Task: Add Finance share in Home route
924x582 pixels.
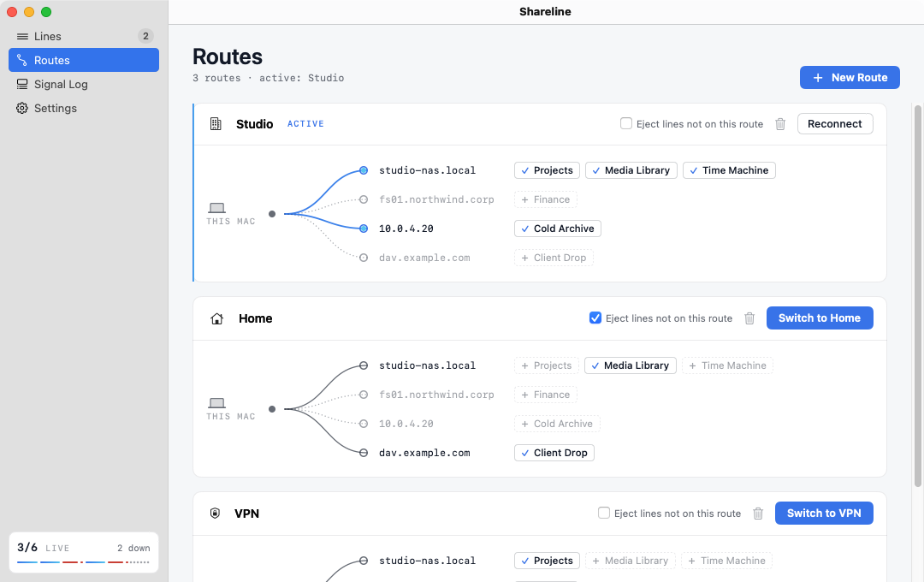Action: point(546,395)
